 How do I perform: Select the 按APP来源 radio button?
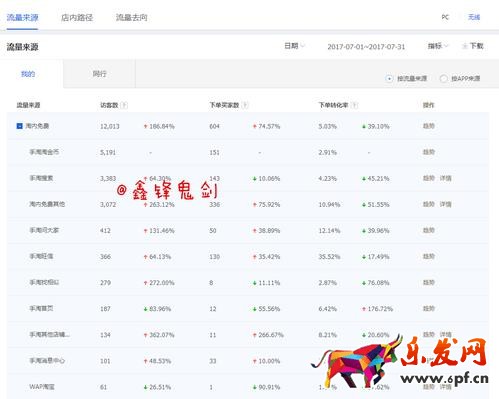443,79
